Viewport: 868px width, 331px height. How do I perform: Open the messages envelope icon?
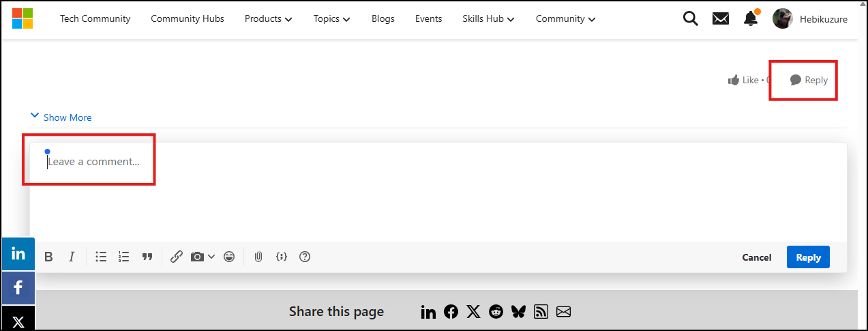coord(721,18)
